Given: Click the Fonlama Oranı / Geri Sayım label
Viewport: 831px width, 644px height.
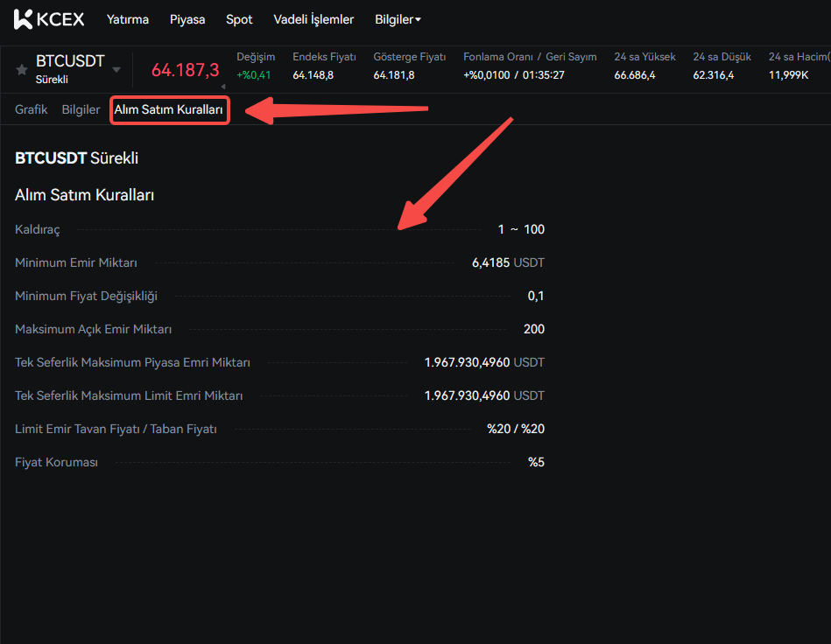Looking at the screenshot, I should 530,57.
